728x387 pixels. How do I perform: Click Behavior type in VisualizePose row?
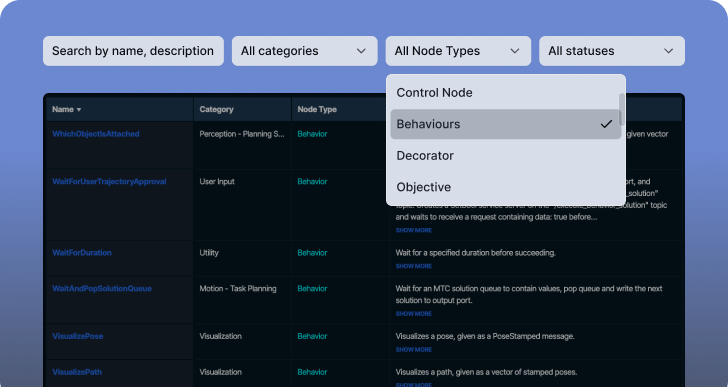pyautogui.click(x=312, y=336)
